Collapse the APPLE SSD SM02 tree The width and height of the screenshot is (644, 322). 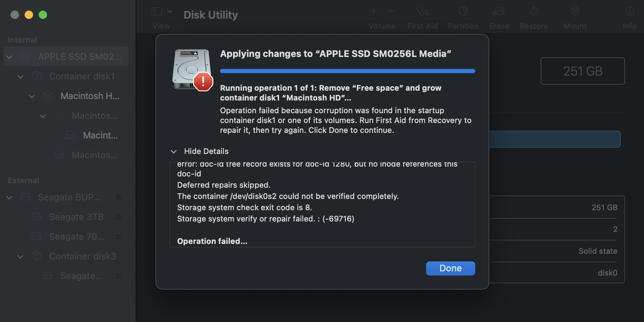click(9, 57)
